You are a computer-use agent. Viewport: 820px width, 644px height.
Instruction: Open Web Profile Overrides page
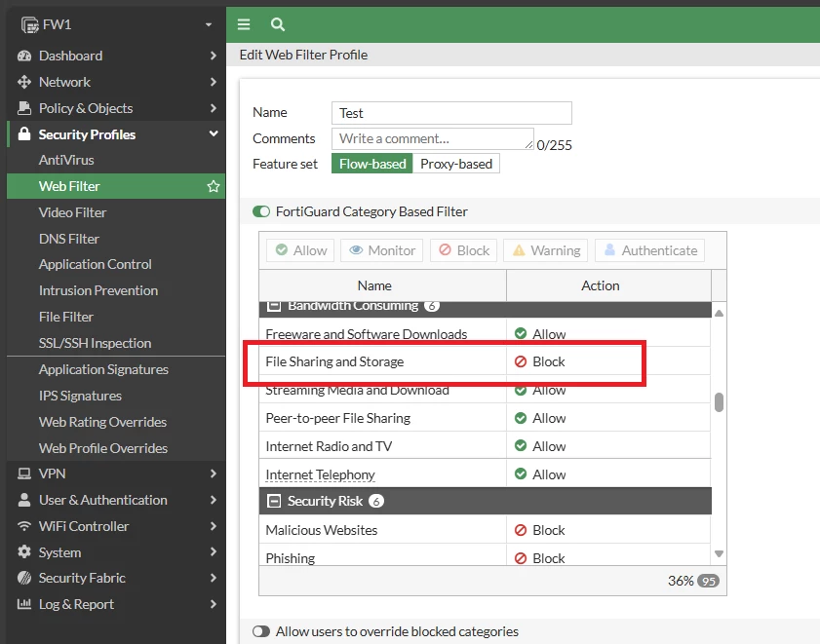[x=103, y=447]
